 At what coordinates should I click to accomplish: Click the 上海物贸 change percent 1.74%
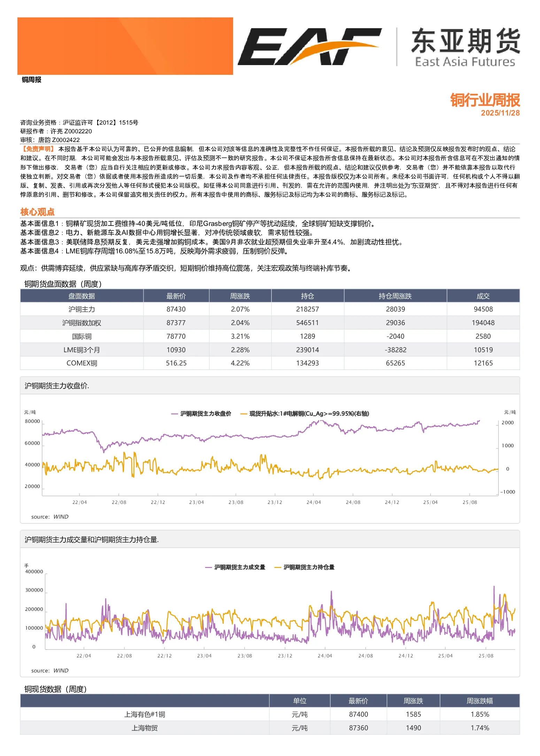click(x=480, y=728)
